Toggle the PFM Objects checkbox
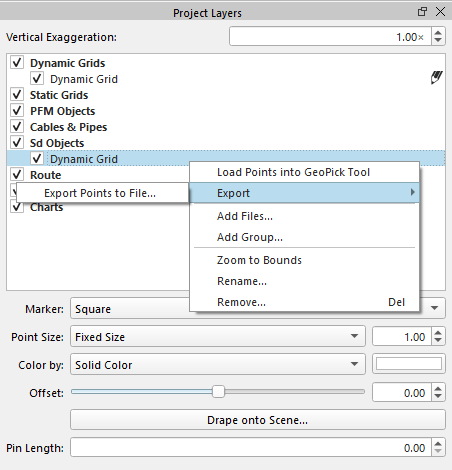 (17, 111)
